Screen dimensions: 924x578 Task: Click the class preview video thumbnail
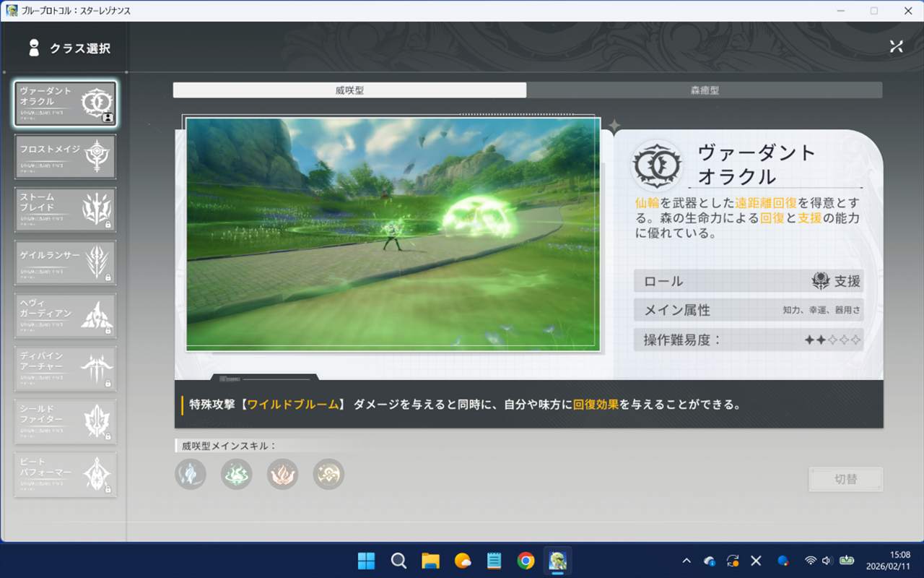[393, 234]
